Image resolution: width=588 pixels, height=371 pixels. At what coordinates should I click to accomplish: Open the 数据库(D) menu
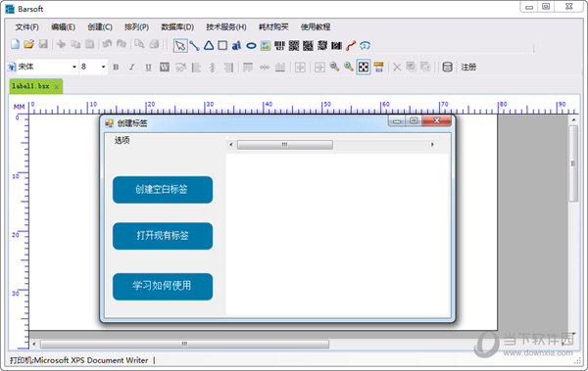(177, 27)
